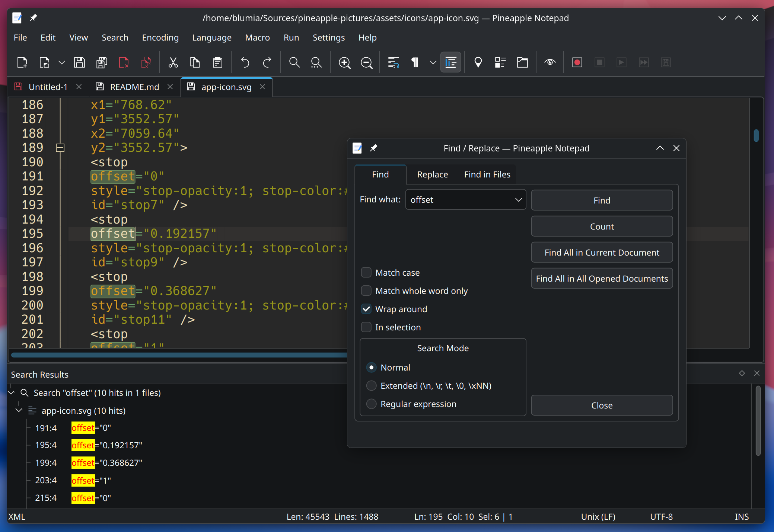
Task: Click the Close All documents toolbar icon
Action: tap(146, 62)
